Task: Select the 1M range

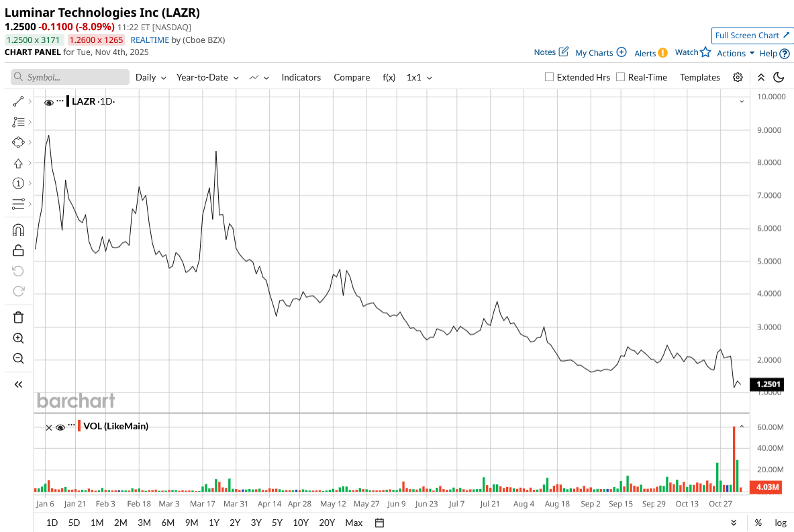Action: pyautogui.click(x=97, y=523)
